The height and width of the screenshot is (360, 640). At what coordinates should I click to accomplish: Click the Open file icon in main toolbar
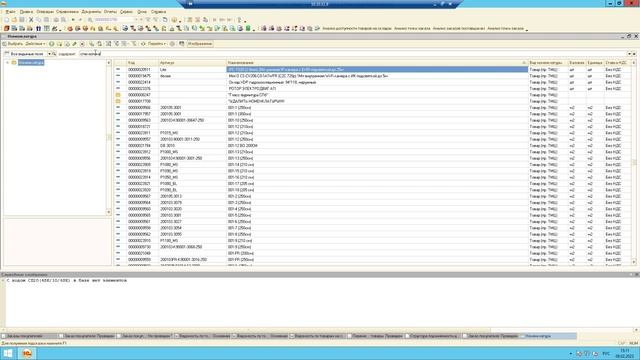pos(14,20)
